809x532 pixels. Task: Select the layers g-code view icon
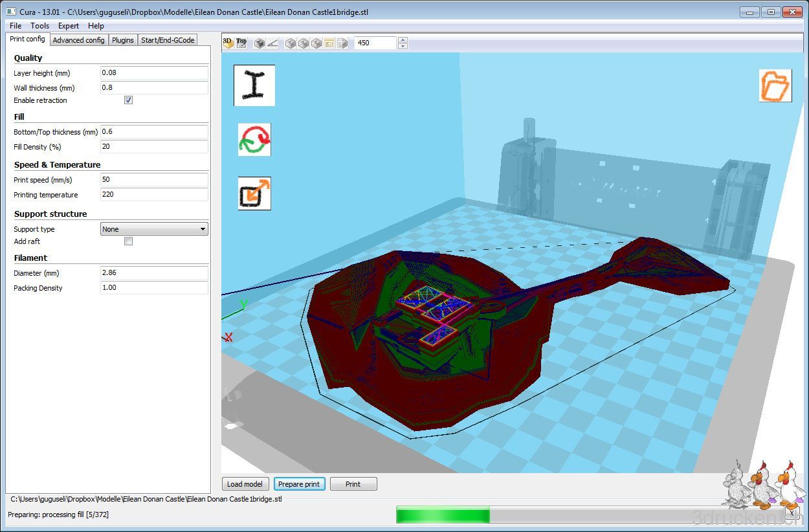point(329,43)
